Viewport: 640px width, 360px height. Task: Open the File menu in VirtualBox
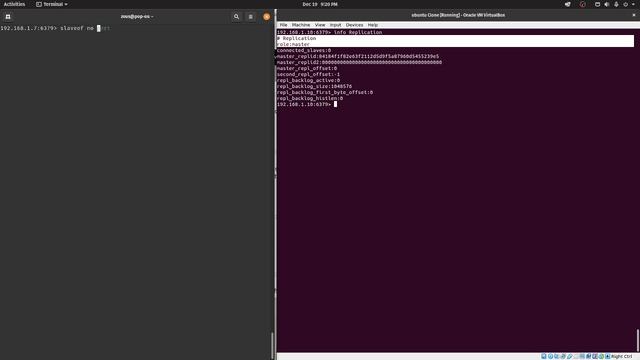click(x=283, y=25)
